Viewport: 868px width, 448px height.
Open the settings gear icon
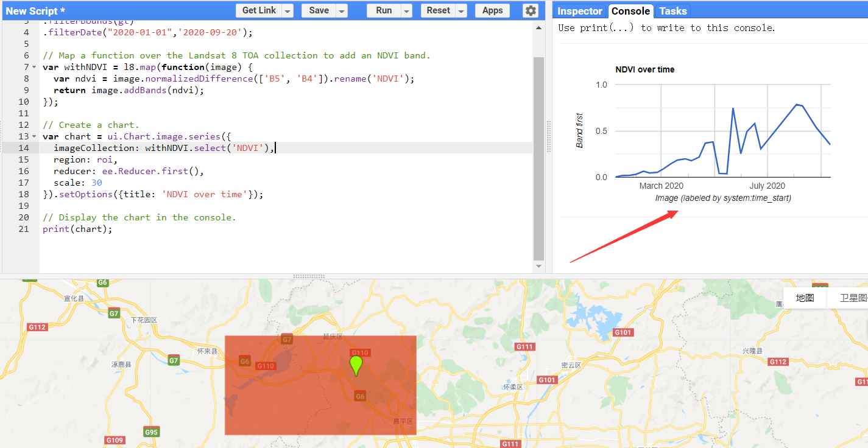(530, 10)
